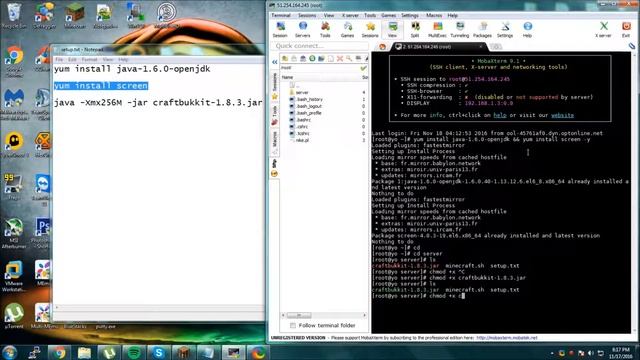Click the Servers toolbar icon

[302, 29]
